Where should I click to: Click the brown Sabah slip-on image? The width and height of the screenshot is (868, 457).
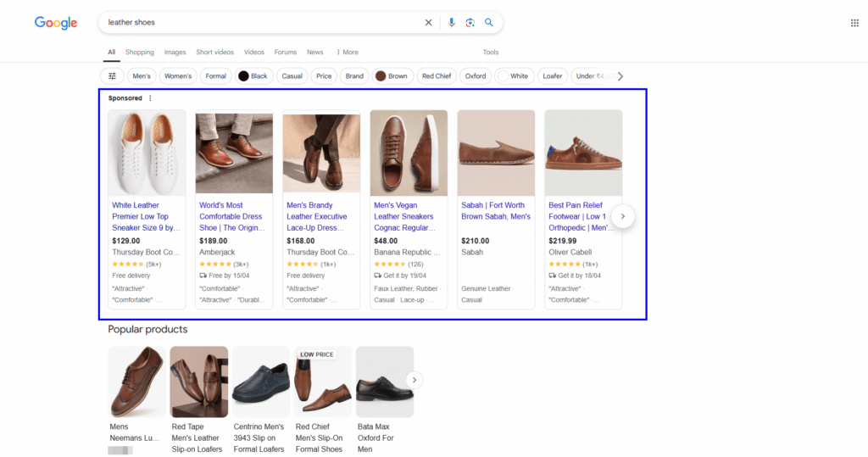pyautogui.click(x=496, y=153)
